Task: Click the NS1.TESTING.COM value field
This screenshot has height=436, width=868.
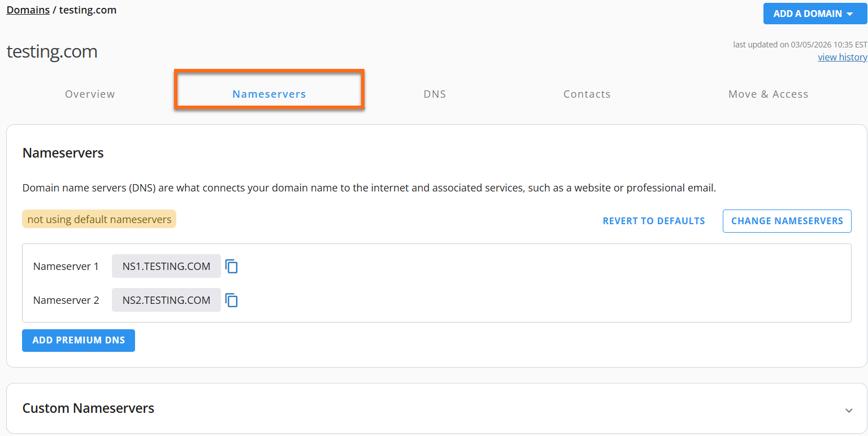Action: click(x=166, y=266)
